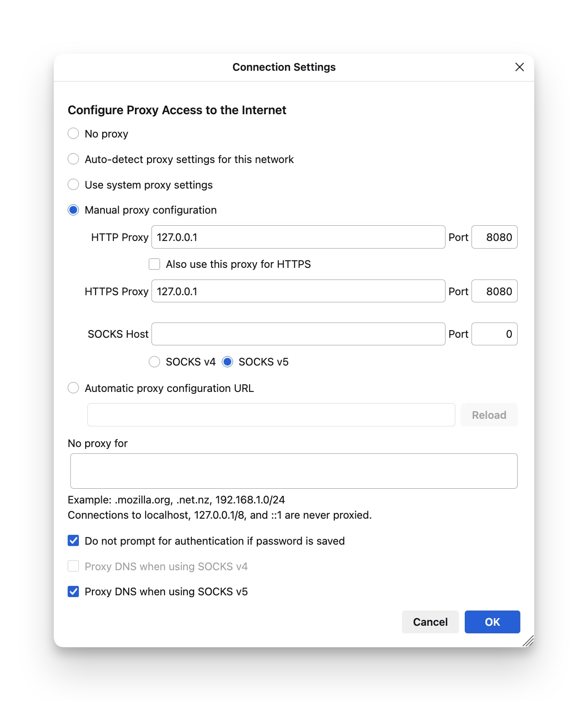Viewport: 588px width, 701px height.
Task: Disable Proxy DNS when using SOCKS v5
Action: [x=73, y=592]
